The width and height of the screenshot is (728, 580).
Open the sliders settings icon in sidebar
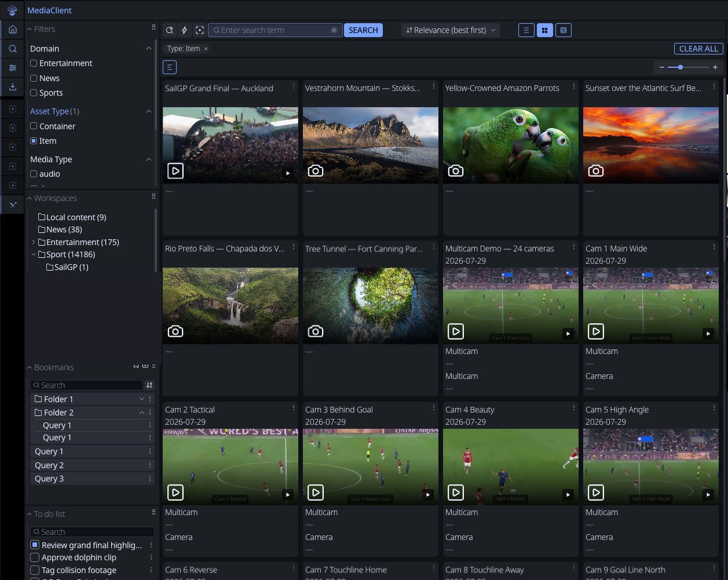coord(13,68)
